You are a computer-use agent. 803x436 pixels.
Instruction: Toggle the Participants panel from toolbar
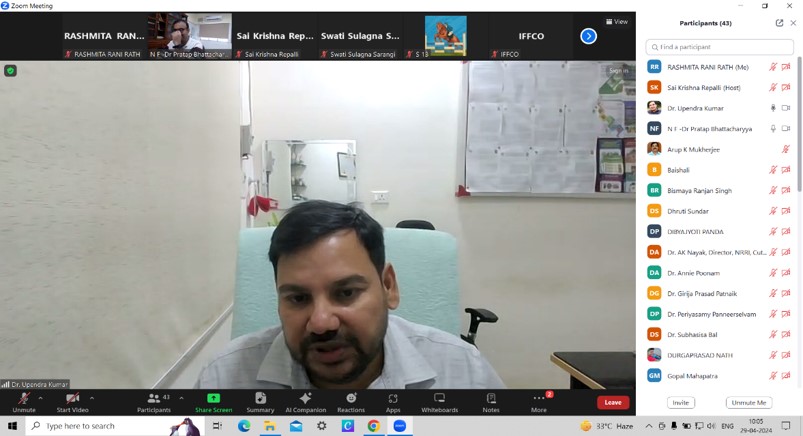tap(153, 401)
